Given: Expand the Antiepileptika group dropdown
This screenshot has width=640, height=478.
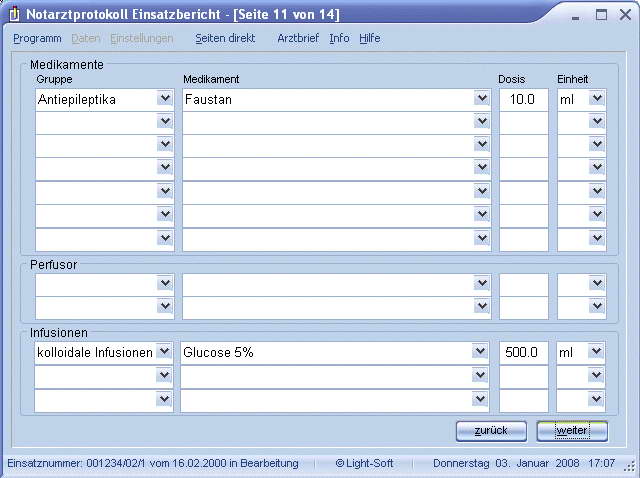Looking at the screenshot, I should tap(165, 98).
